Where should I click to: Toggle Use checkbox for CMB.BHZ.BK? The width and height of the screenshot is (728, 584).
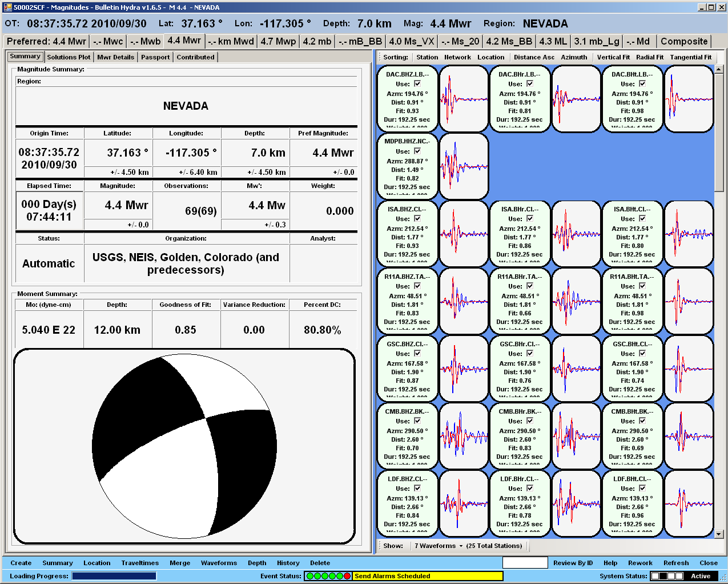[x=417, y=421]
